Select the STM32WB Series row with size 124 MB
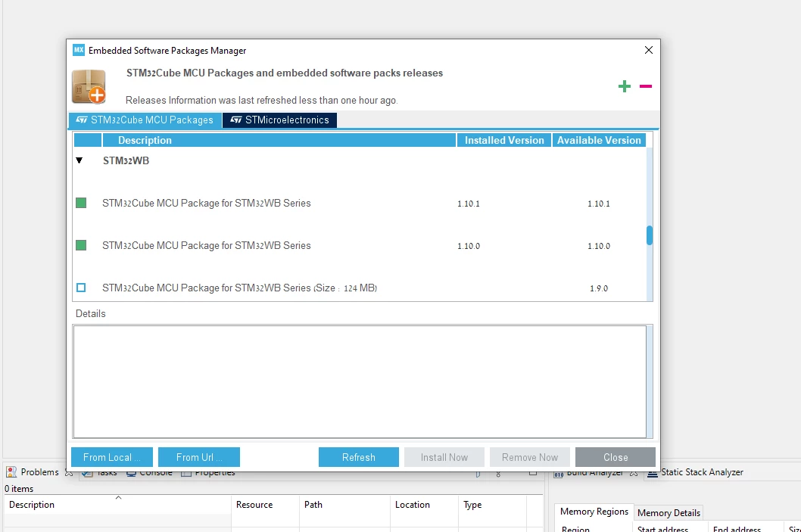801x532 pixels. (x=360, y=288)
